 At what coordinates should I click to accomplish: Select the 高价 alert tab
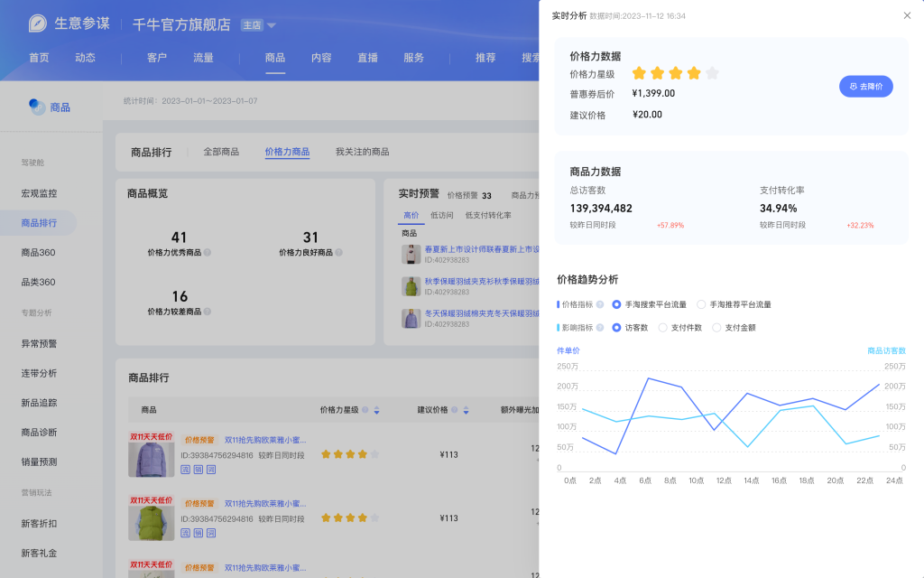(x=411, y=215)
